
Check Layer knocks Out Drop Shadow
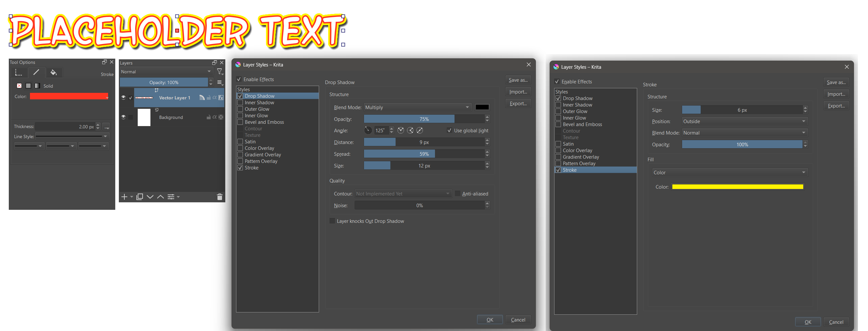(332, 221)
